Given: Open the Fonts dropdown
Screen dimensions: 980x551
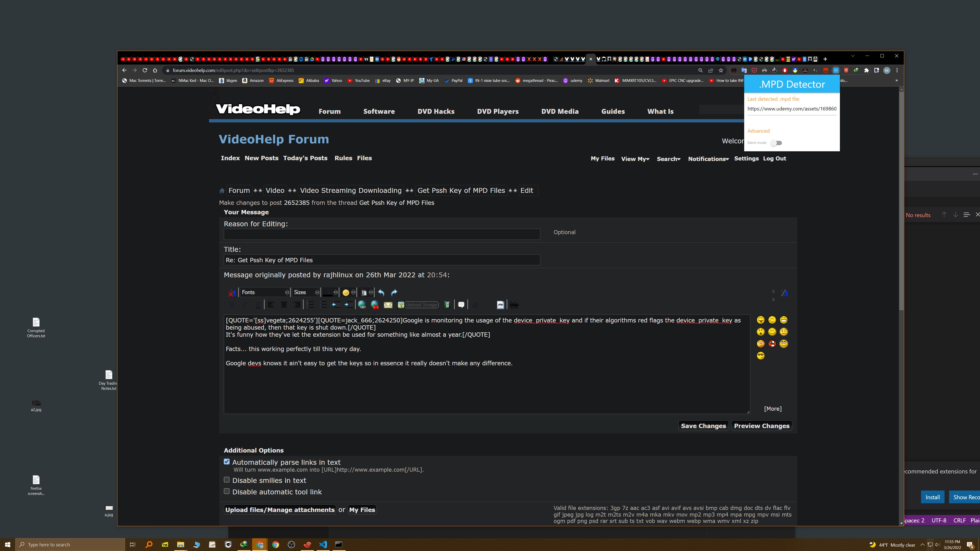Looking at the screenshot, I should coord(265,292).
